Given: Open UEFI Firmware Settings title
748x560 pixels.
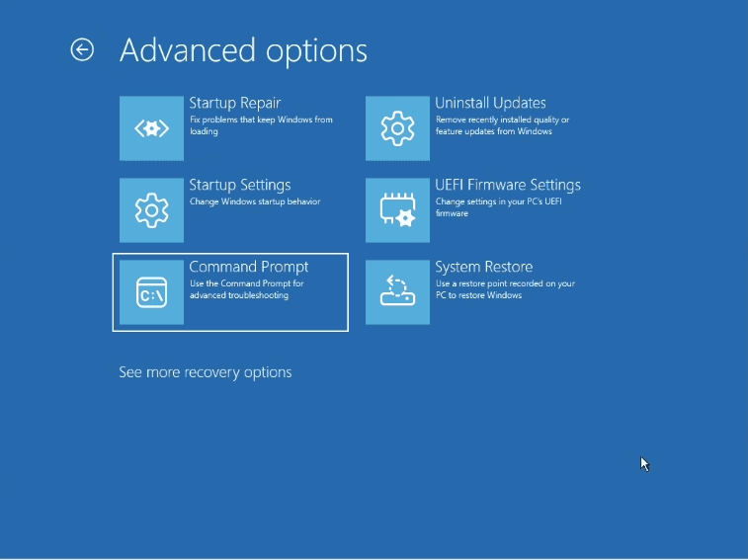Looking at the screenshot, I should [508, 185].
